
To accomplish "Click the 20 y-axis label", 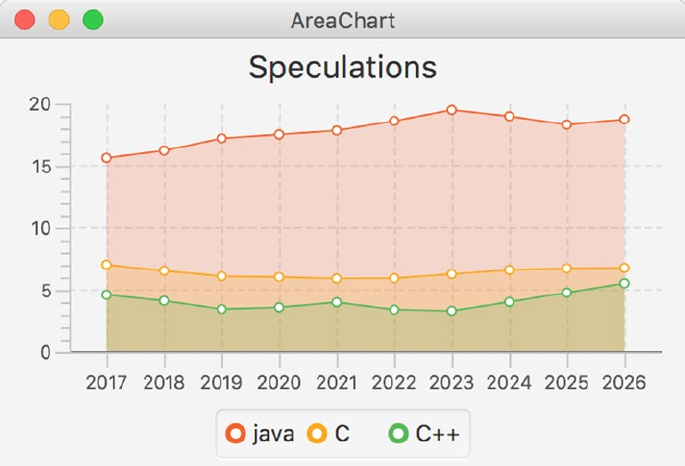I will pos(40,104).
